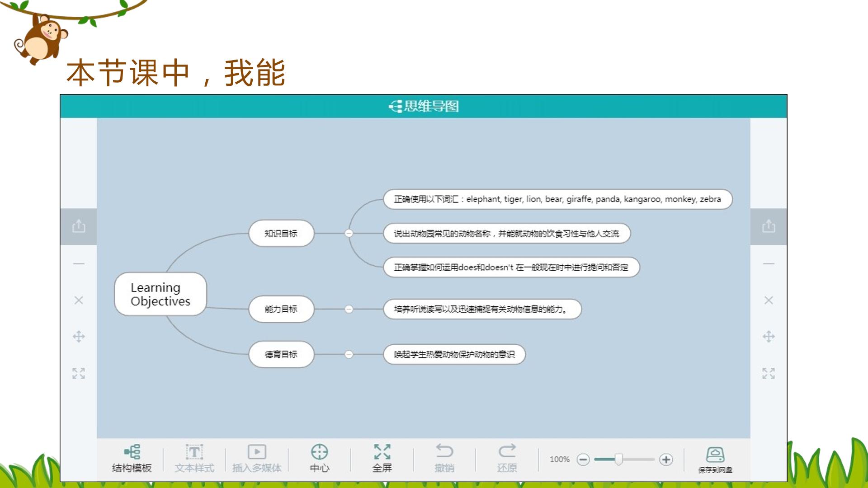The width and height of the screenshot is (868, 488).
Task: Save the map with 保存到网盘 icon
Action: [715, 454]
